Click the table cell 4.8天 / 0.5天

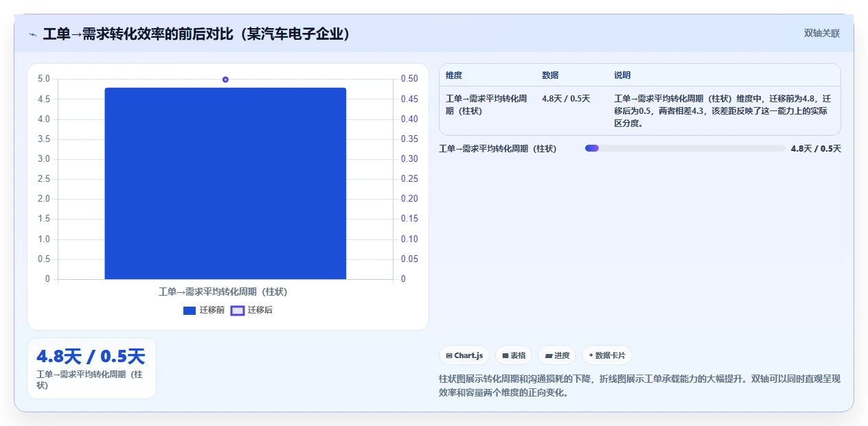566,99
